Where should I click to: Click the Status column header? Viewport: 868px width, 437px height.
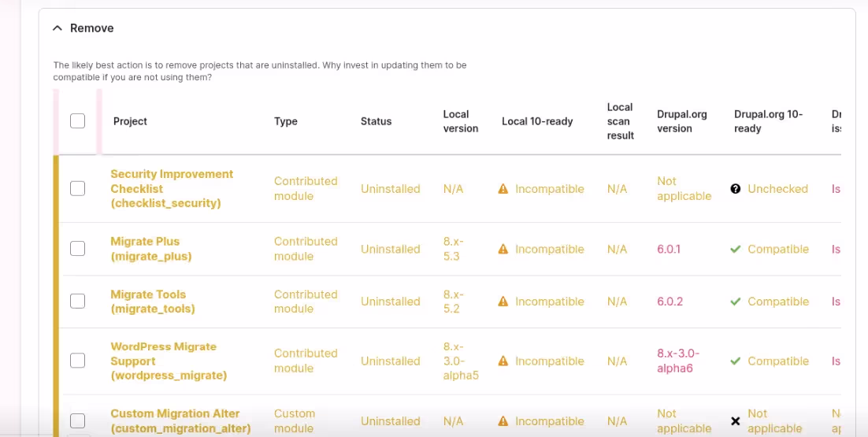pos(376,121)
